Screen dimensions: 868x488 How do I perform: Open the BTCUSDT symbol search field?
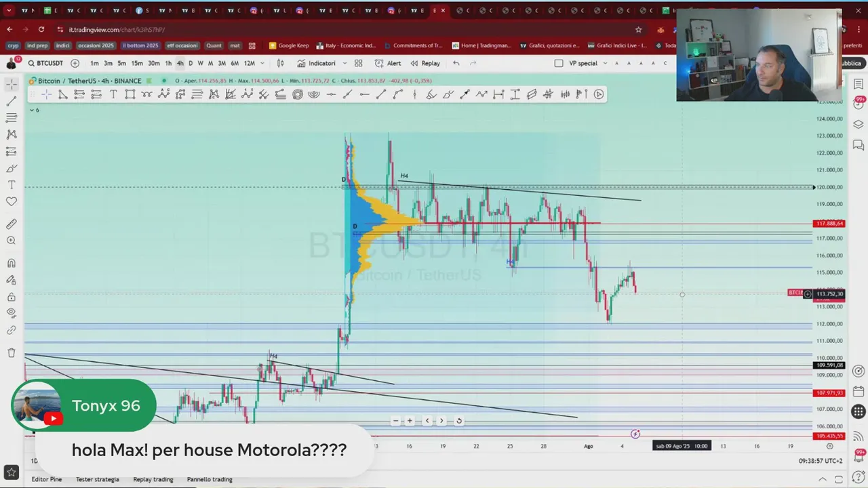[46, 63]
